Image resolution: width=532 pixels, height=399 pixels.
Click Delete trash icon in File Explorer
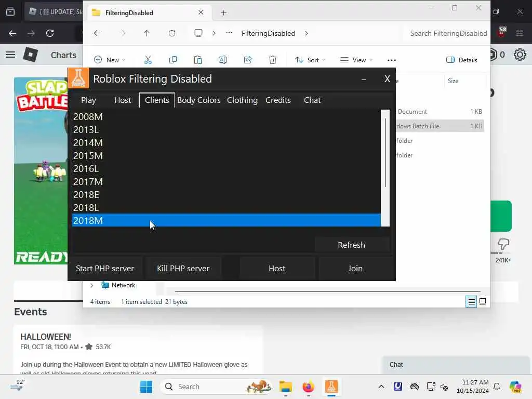(272, 60)
